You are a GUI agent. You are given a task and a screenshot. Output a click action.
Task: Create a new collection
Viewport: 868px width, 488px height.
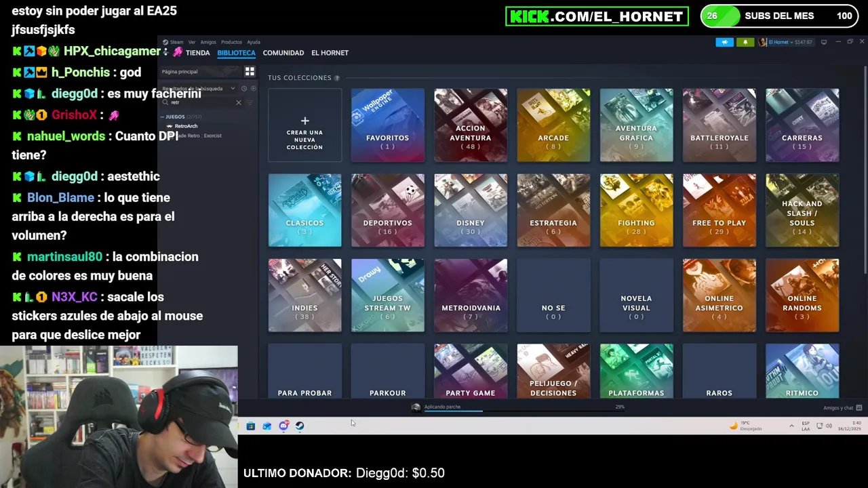tap(304, 125)
